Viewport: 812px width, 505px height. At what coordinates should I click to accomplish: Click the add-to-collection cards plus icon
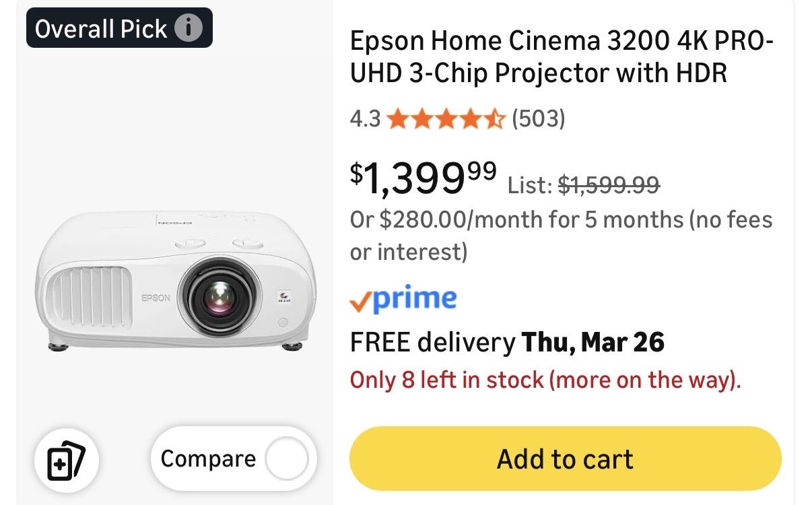click(x=66, y=461)
